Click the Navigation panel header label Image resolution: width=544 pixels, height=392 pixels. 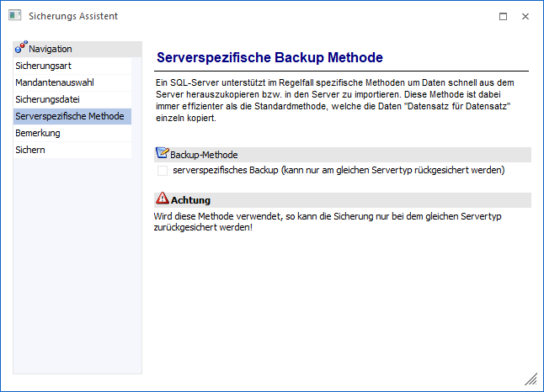point(52,49)
